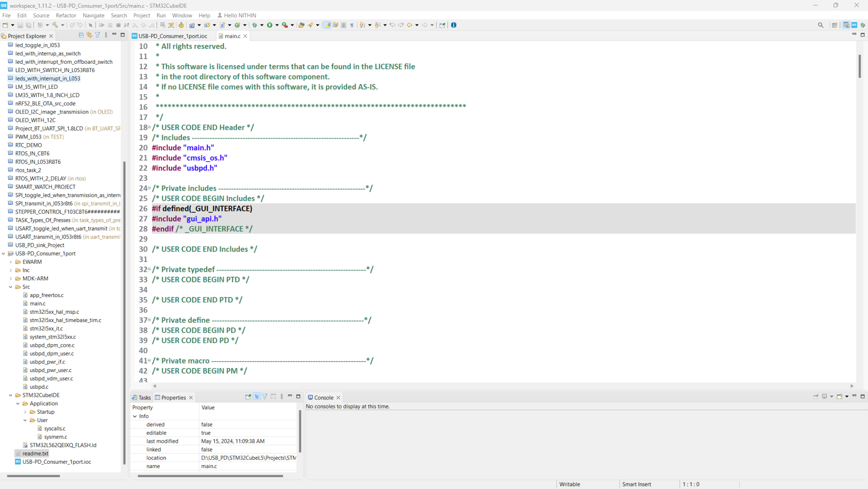The width and height of the screenshot is (868, 489).
Task: Toggle Show Whitespace Characters in the toolbar
Action: click(352, 25)
